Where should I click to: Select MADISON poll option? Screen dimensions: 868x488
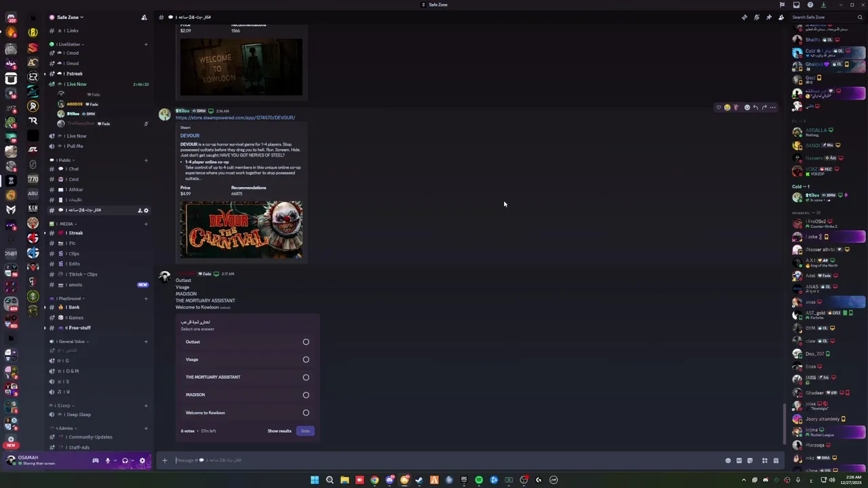click(247, 394)
